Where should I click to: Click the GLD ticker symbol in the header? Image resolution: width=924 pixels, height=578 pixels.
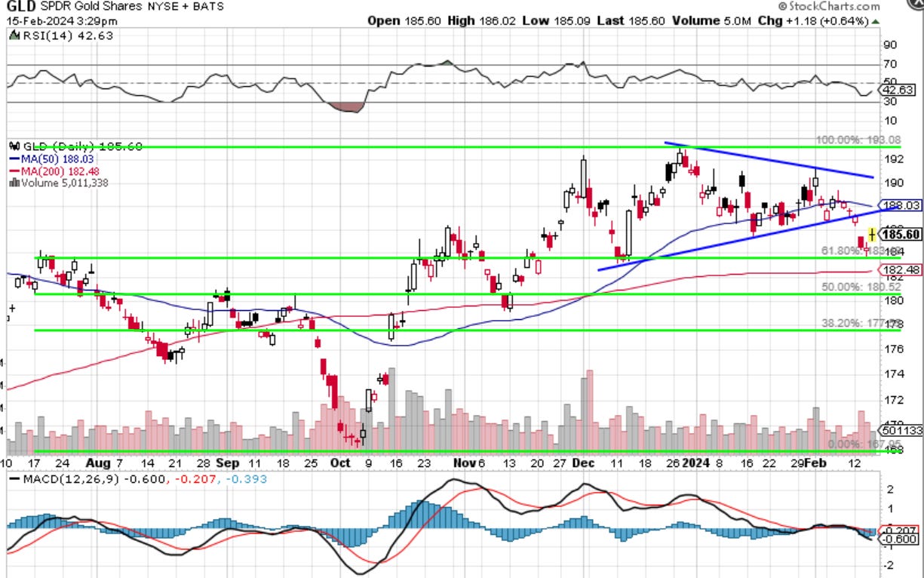pyautogui.click(x=23, y=7)
